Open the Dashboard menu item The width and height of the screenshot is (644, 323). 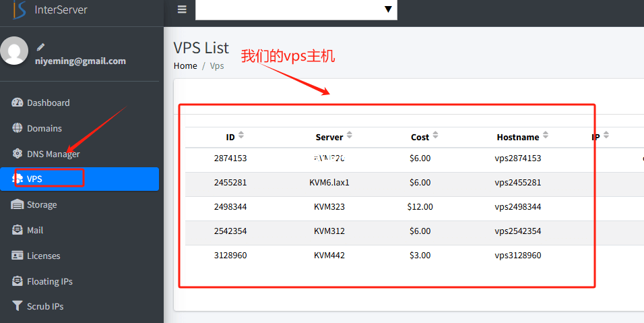tap(79, 102)
